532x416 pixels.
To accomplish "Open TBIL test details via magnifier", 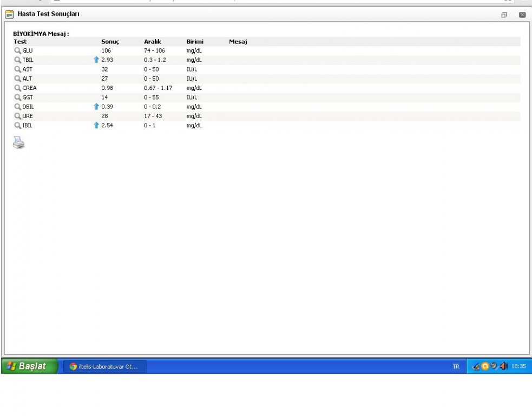I will pyautogui.click(x=18, y=60).
